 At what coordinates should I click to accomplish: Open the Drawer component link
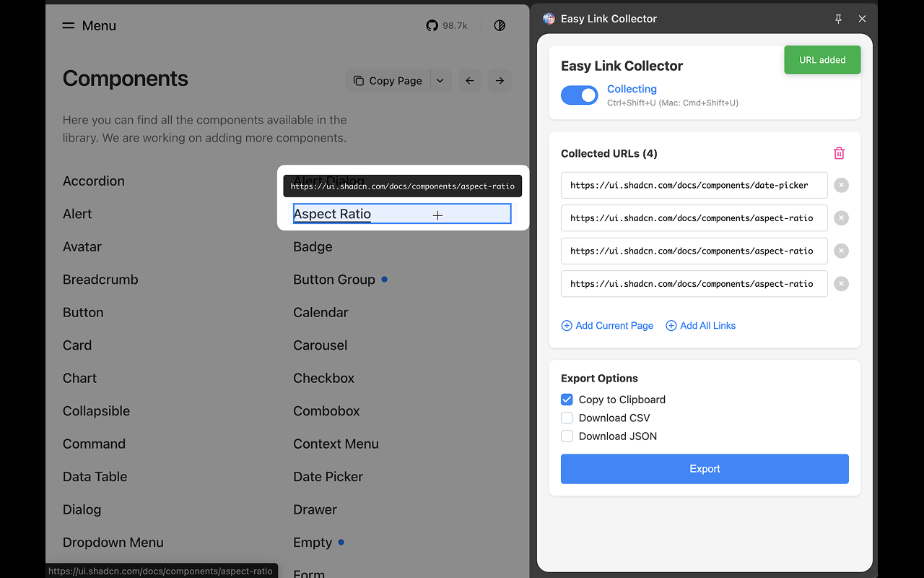pos(315,510)
